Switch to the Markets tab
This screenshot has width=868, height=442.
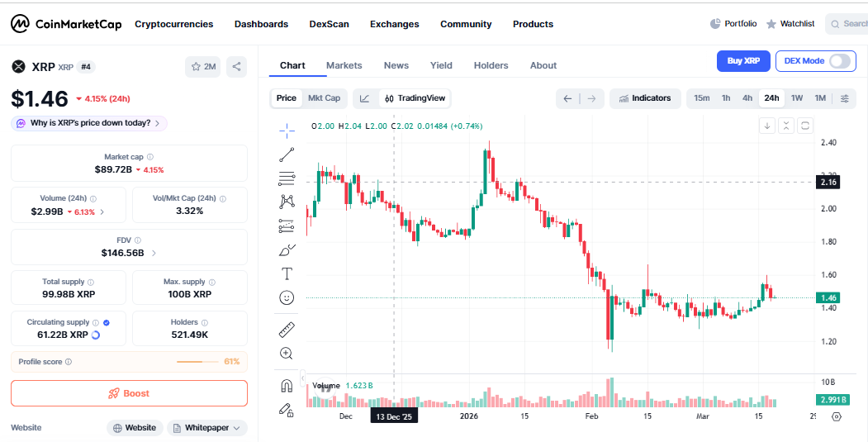click(x=344, y=65)
